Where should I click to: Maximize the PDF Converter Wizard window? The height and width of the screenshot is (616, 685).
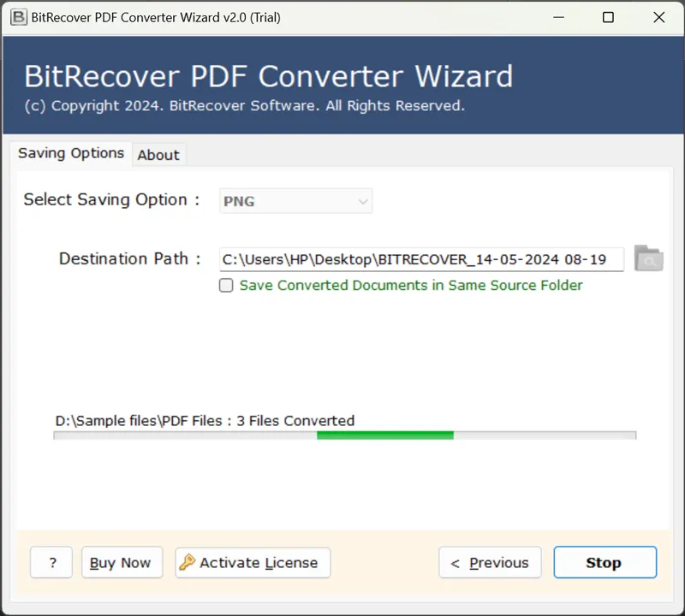tap(608, 17)
